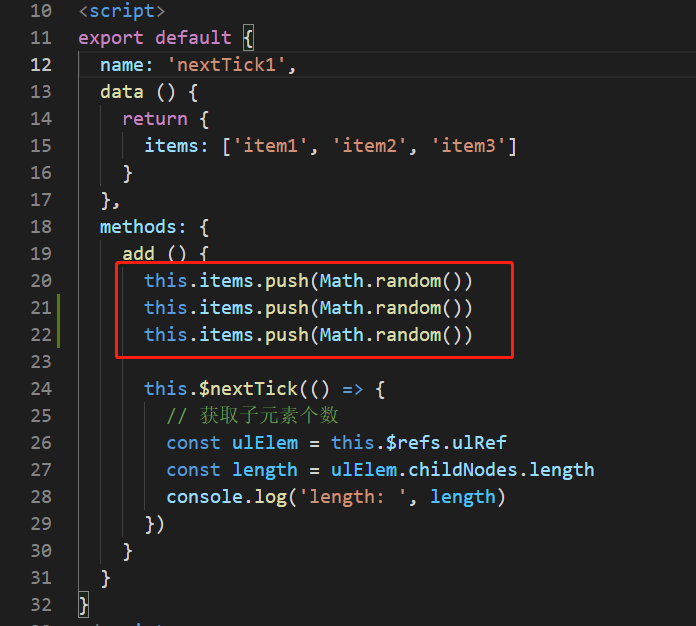Click line number 20 in the gutter
Image resolution: width=696 pixels, height=626 pixels.
[41, 281]
